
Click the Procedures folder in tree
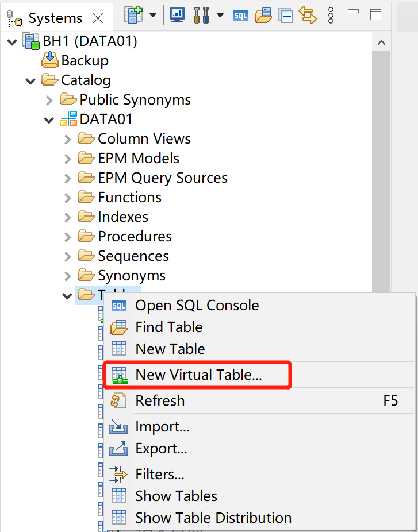pos(135,237)
